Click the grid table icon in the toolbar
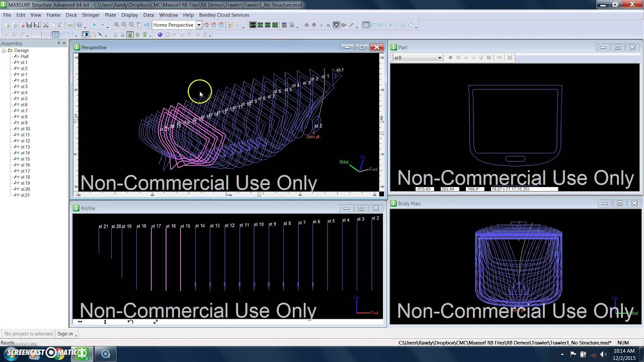 [284, 25]
